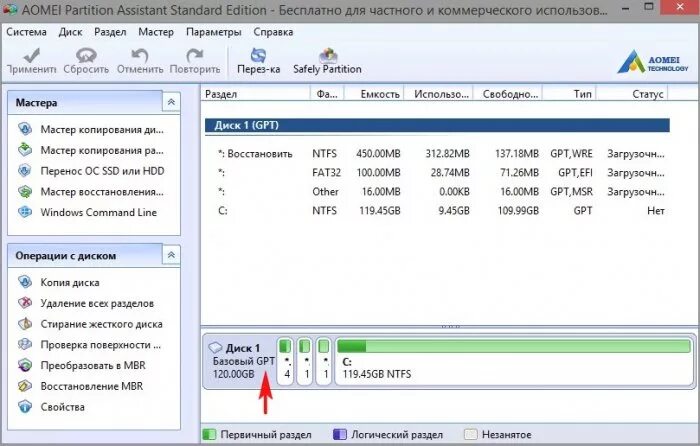Image resolution: width=700 pixels, height=446 pixels.
Task: Open the Мастер menu
Action: click(156, 32)
